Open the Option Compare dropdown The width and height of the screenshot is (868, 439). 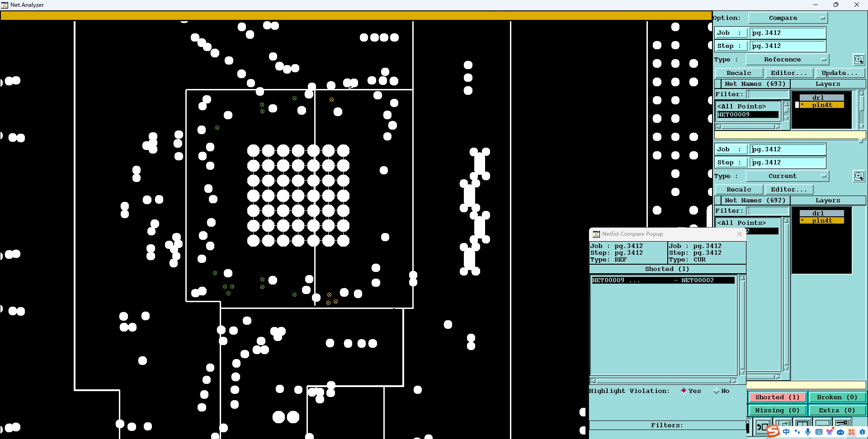[788, 18]
